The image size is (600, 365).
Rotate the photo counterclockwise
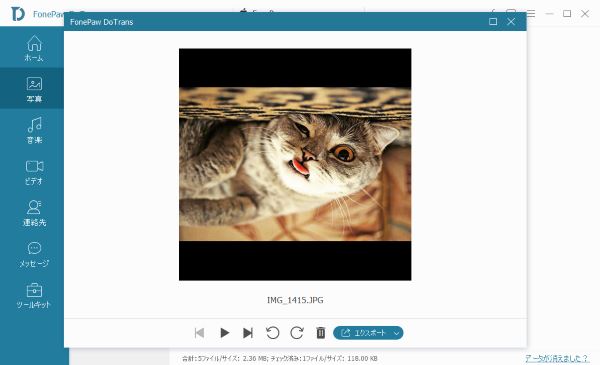pos(272,333)
